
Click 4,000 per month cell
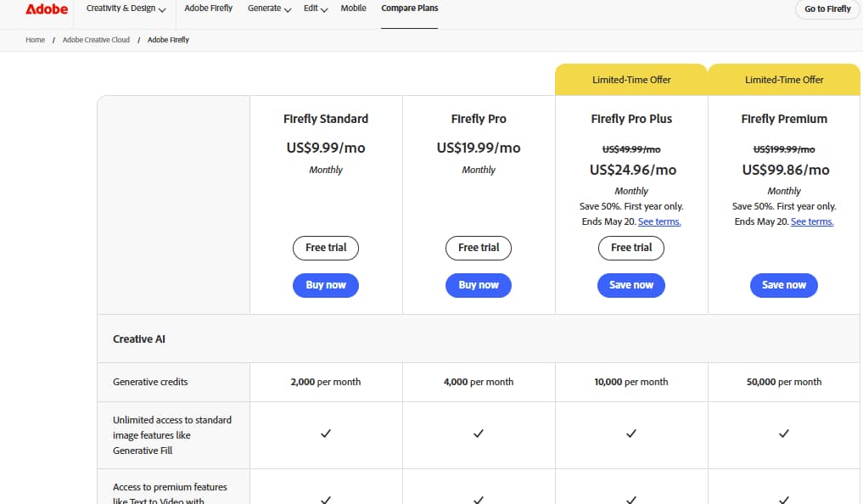pyautogui.click(x=479, y=382)
